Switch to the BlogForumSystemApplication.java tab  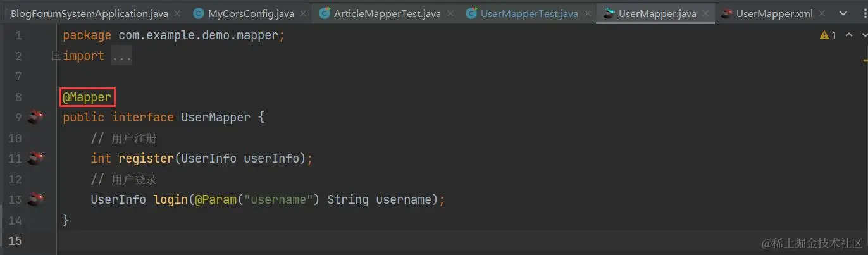89,13
